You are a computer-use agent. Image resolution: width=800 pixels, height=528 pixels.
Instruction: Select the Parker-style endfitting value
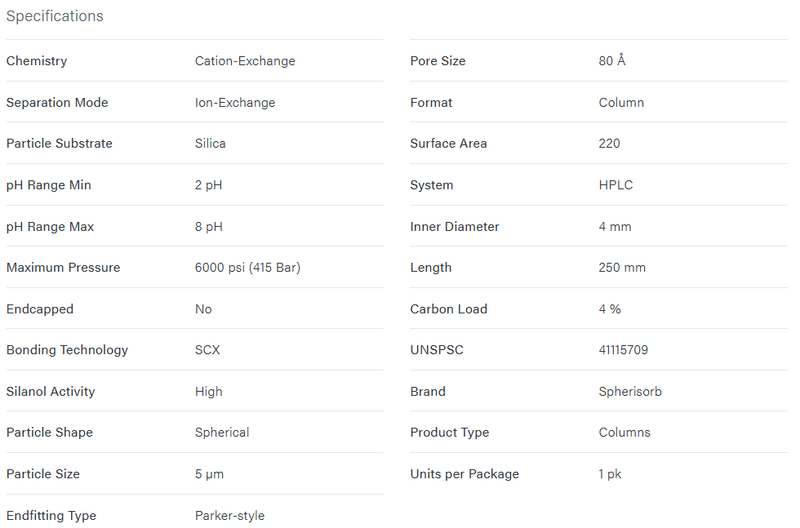pyautogui.click(x=230, y=516)
